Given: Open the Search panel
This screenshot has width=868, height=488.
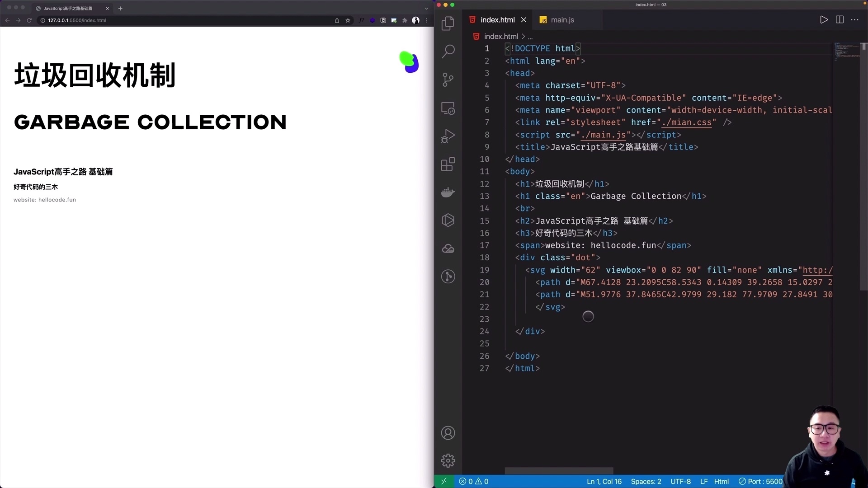Looking at the screenshot, I should [x=448, y=51].
